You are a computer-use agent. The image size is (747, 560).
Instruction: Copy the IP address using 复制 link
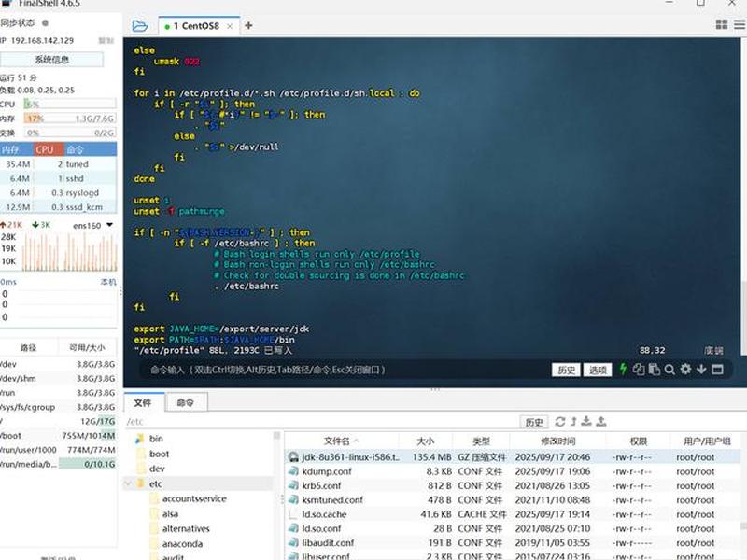click(106, 40)
